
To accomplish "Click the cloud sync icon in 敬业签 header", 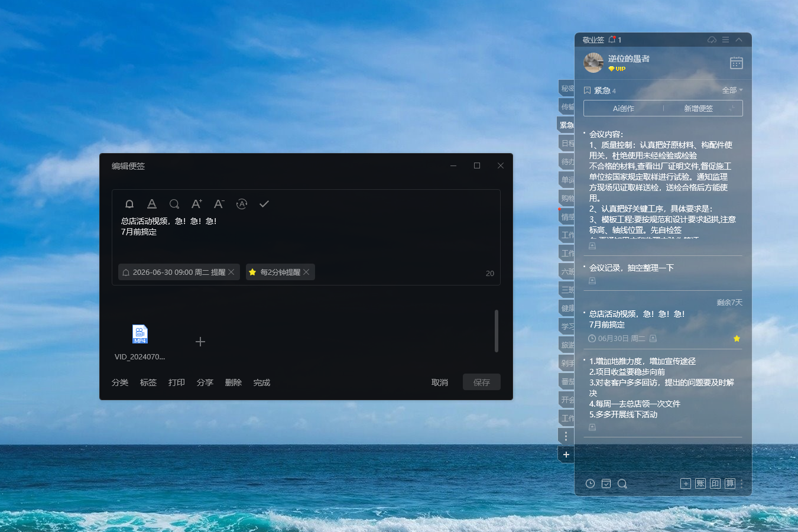I will click(x=712, y=40).
